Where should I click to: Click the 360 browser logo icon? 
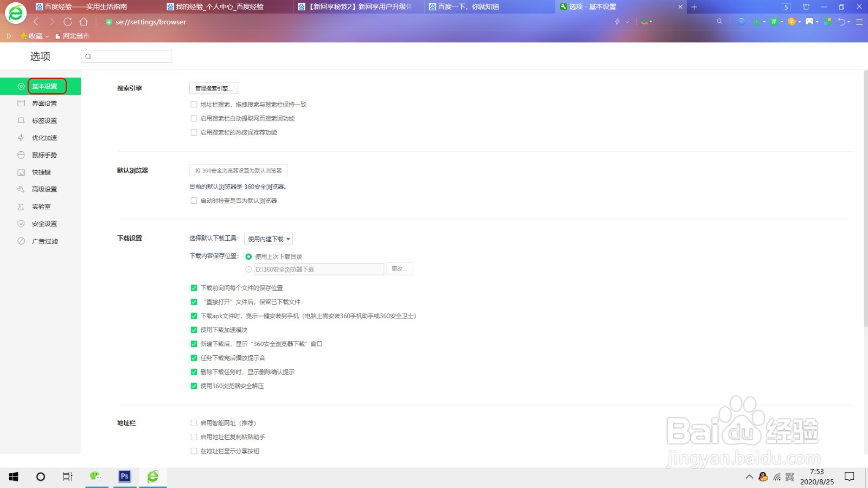click(16, 13)
